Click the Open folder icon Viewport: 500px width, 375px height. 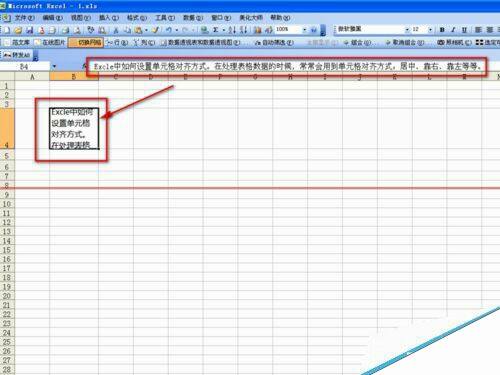coord(18,30)
